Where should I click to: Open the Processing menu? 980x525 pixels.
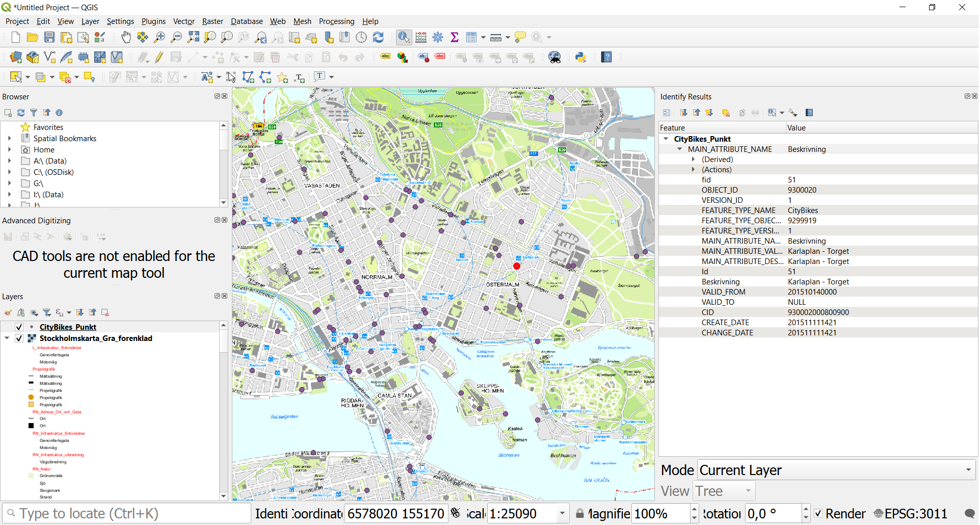coord(336,21)
